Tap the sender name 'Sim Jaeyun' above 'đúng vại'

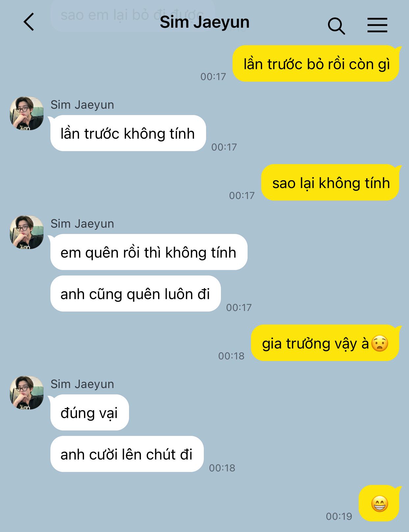pyautogui.click(x=82, y=384)
